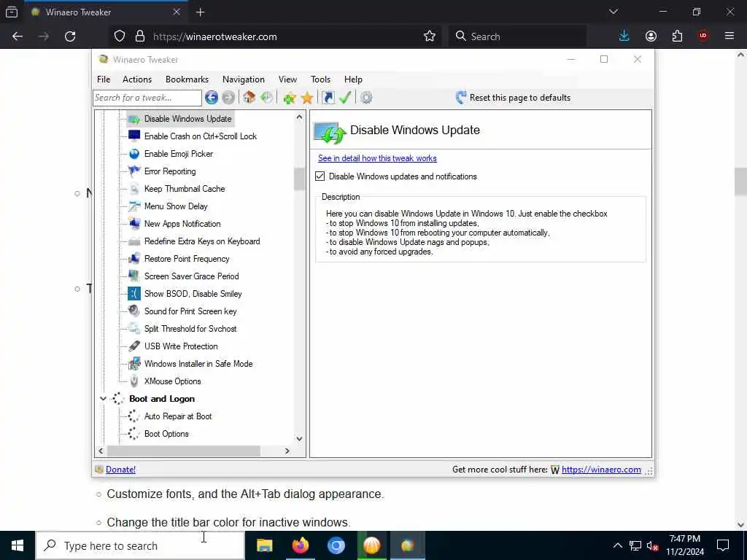Click the green checkmark toolbar icon

(x=345, y=98)
